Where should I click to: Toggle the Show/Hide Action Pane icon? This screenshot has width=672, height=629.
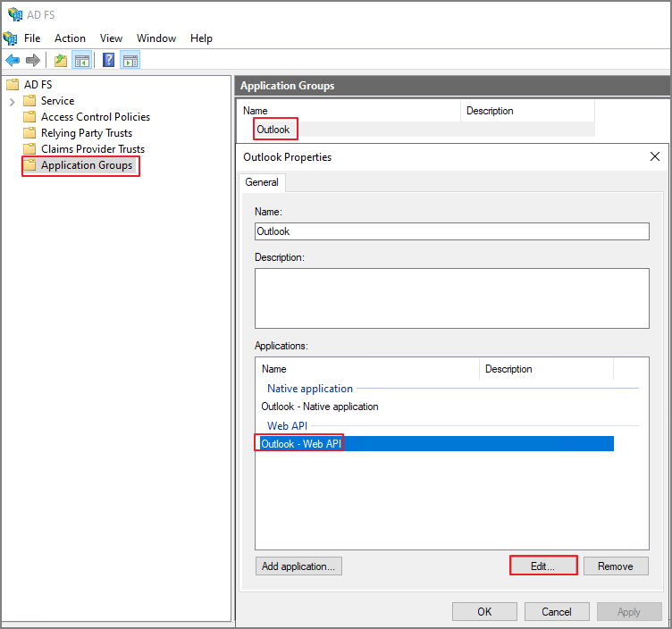pyautogui.click(x=130, y=61)
